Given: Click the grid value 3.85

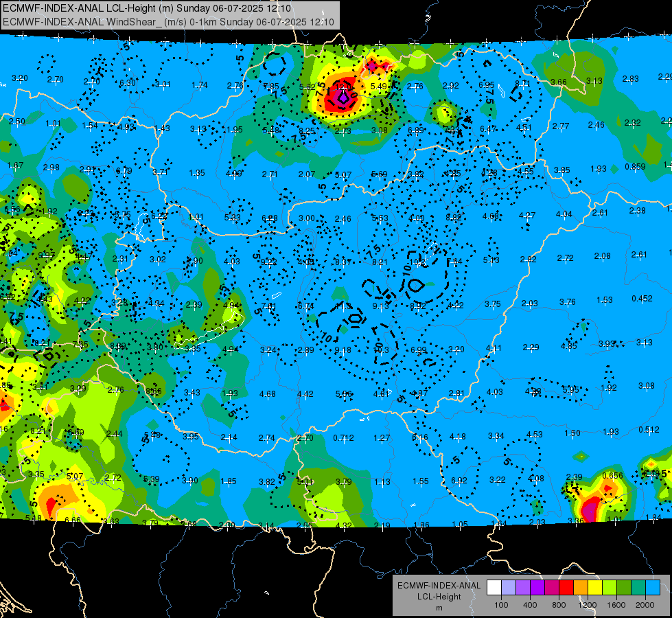Looking at the screenshot, I should [x=562, y=170].
